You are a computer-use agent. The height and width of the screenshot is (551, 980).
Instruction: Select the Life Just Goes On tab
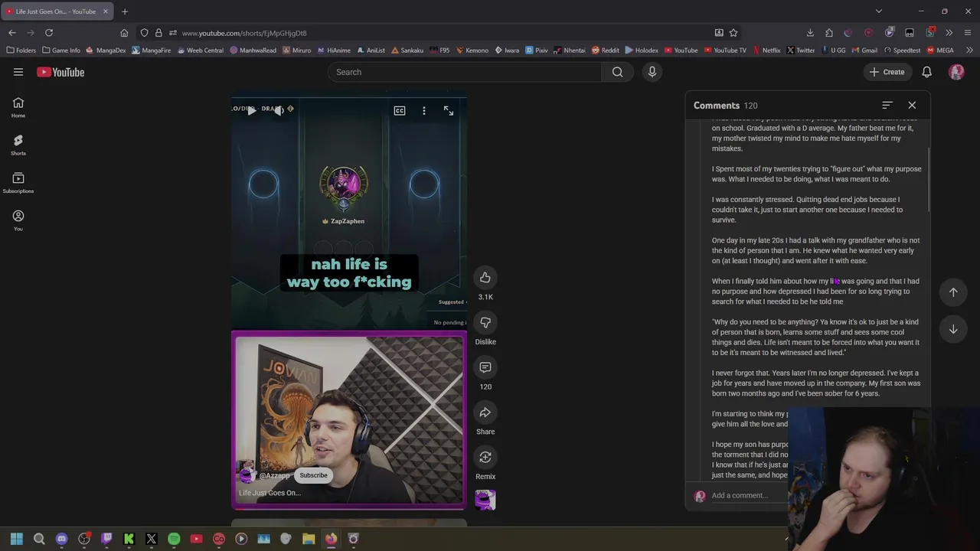click(55, 11)
